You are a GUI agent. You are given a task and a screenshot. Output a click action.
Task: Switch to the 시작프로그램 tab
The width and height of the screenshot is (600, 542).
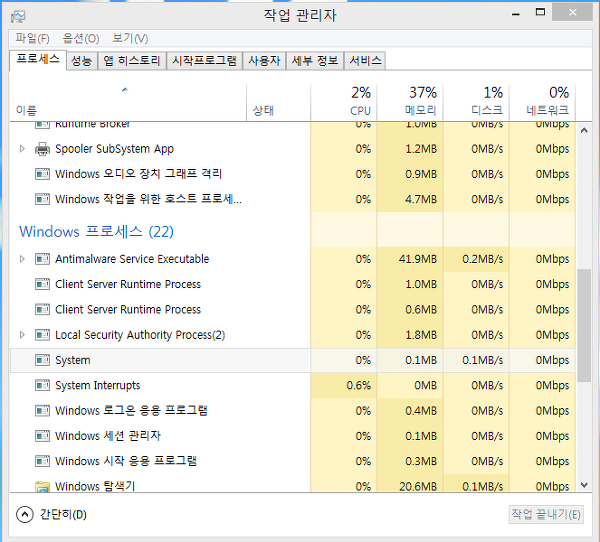204,61
